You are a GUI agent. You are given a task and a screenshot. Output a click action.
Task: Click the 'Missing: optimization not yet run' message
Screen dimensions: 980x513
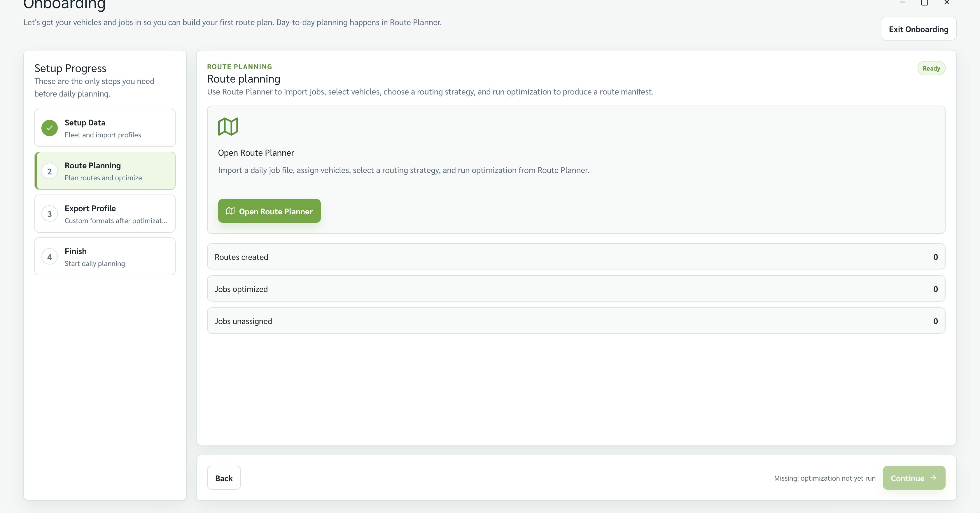tap(825, 478)
